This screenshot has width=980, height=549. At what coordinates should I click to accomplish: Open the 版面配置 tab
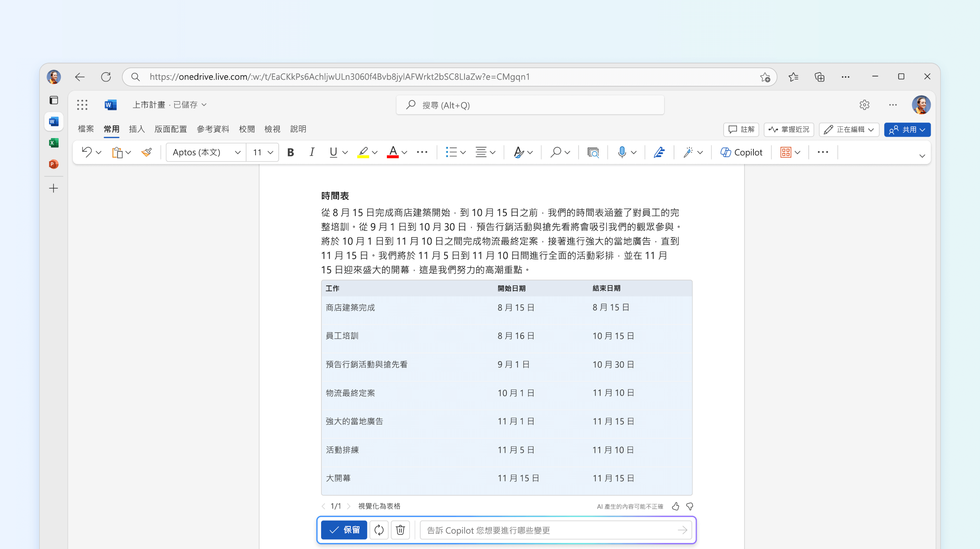click(x=171, y=129)
